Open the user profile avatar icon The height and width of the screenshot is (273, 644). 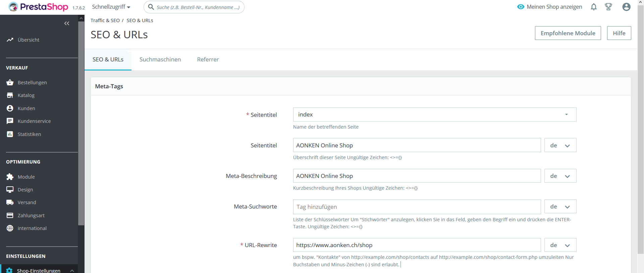click(626, 7)
